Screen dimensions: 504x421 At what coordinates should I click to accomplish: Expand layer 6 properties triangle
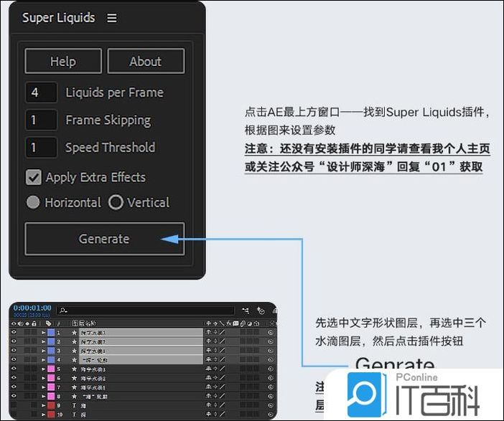point(43,378)
